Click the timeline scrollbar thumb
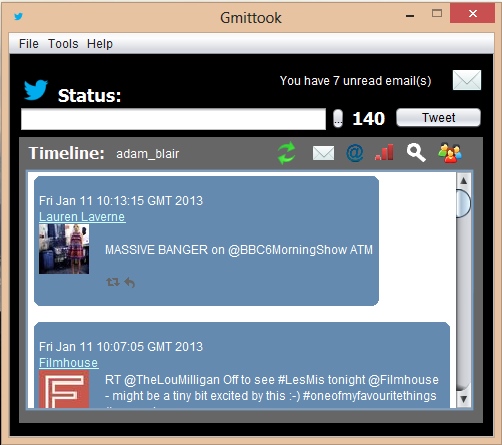Screen dimensions: 502x445 (463, 203)
